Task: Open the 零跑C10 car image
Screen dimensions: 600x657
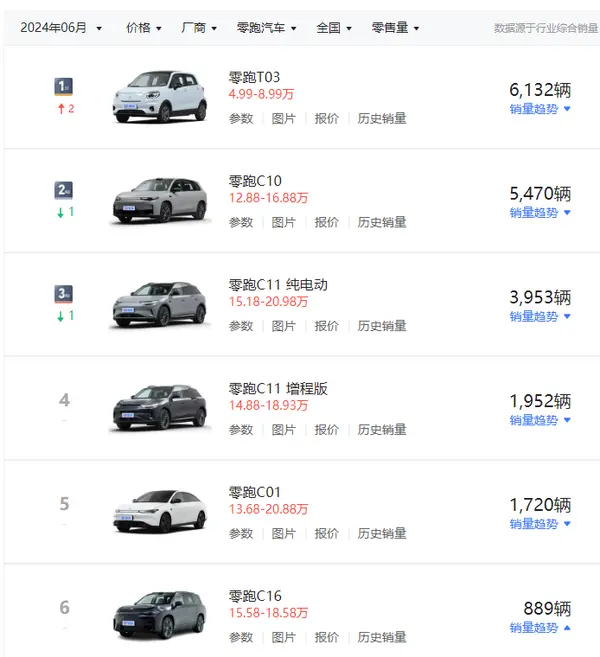Action: pos(160,201)
